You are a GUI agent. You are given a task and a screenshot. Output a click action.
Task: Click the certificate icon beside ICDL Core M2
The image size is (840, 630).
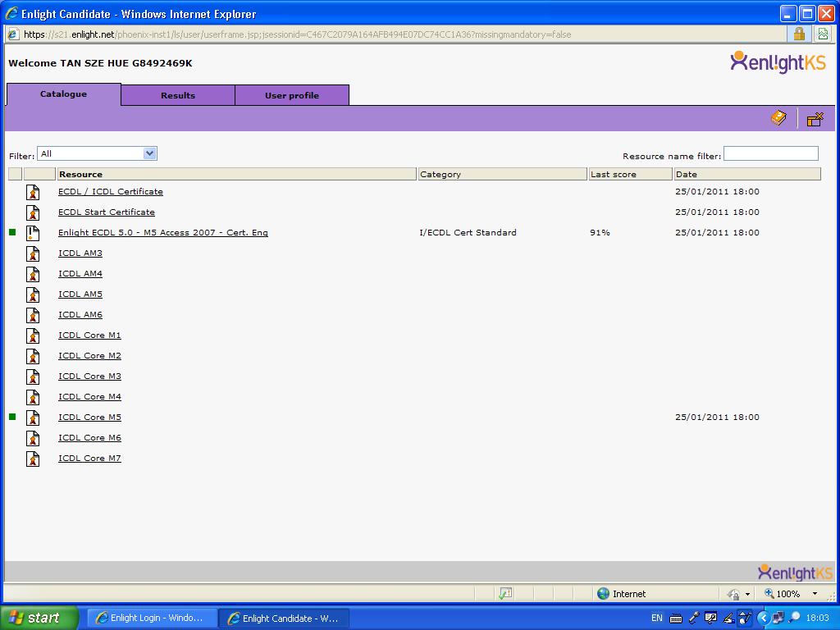click(x=33, y=356)
